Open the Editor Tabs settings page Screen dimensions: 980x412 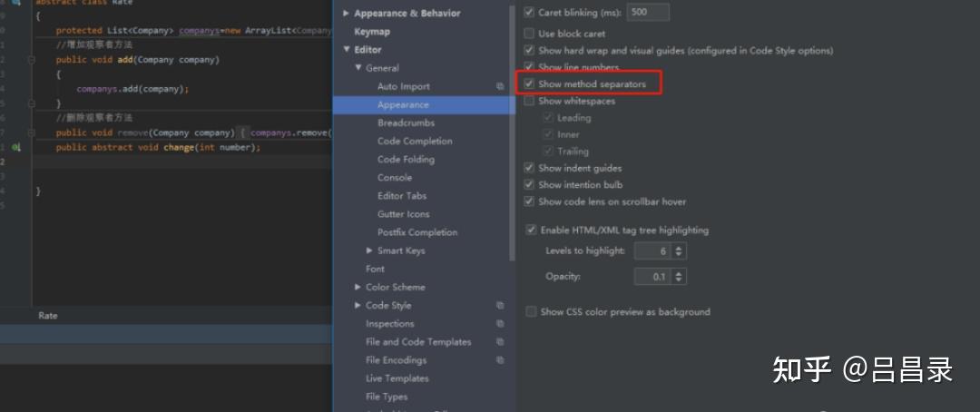[x=402, y=196]
